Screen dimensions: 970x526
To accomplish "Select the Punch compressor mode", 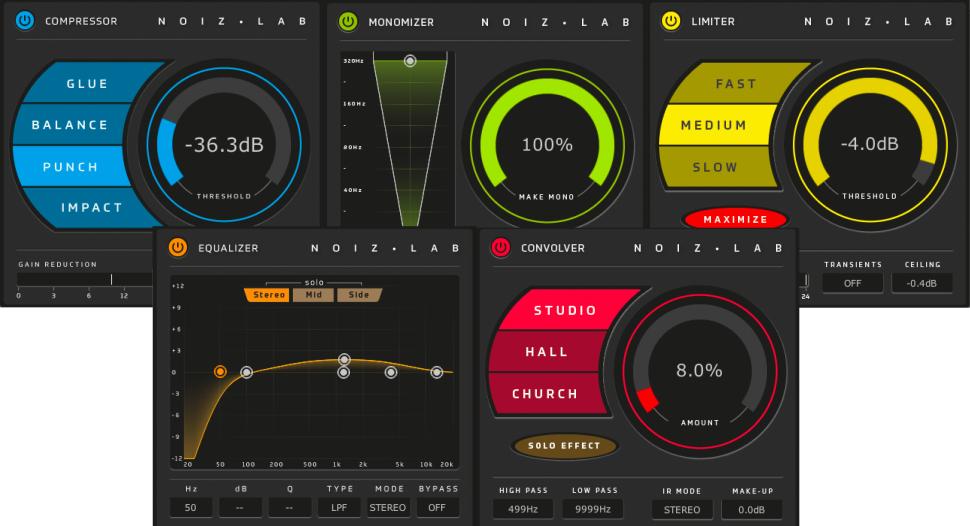I will (70, 166).
